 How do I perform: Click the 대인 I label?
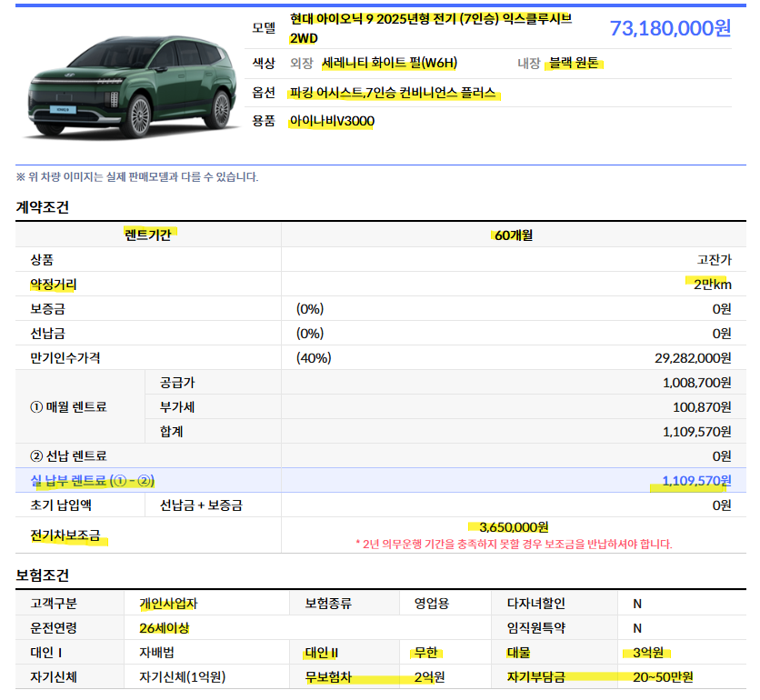pos(46,653)
